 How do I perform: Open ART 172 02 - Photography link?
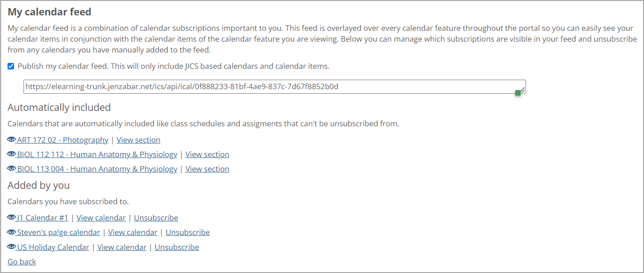pyautogui.click(x=63, y=140)
